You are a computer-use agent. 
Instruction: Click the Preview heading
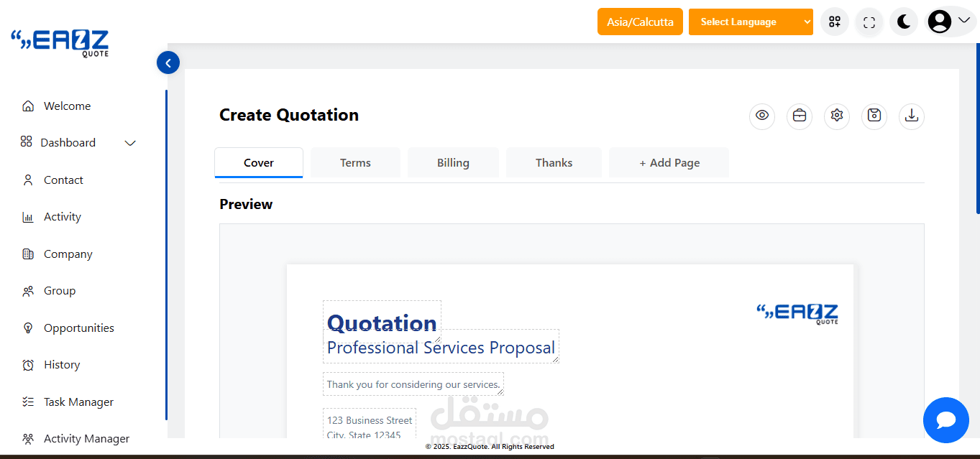246,204
